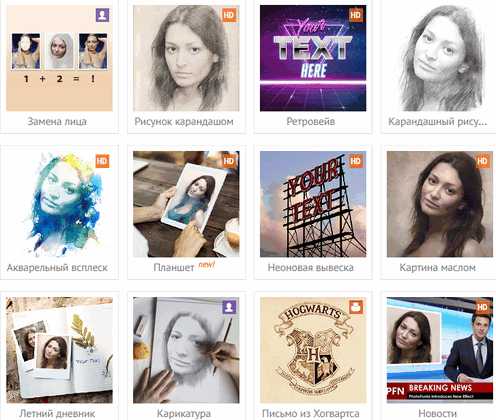
Task: Open the Картина маслом effect link
Action: [437, 268]
